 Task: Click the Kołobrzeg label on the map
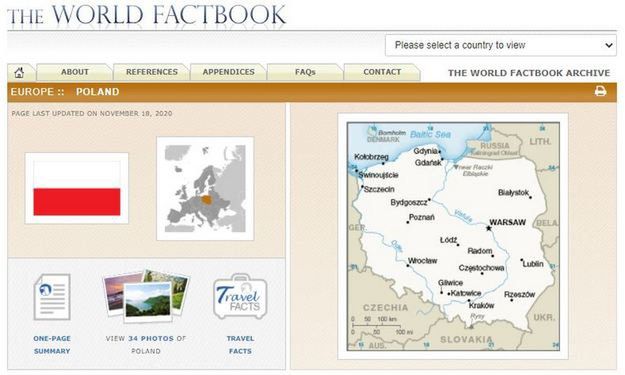point(371,157)
